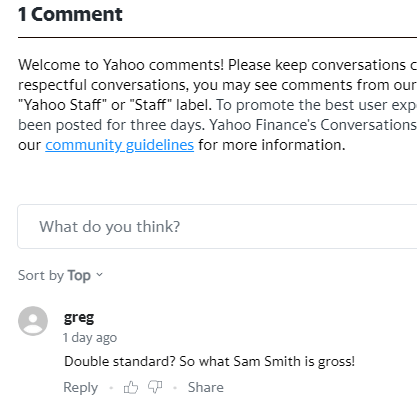Click comment text "Double standard? So what"
This screenshot has width=417, height=398.
click(147, 361)
